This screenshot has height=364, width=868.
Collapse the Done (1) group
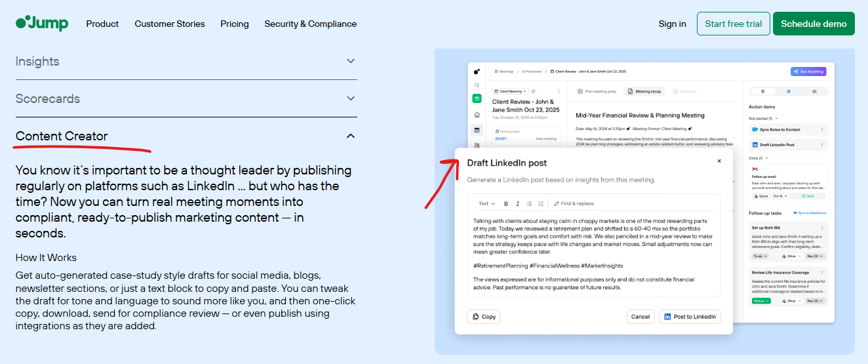tap(758, 158)
